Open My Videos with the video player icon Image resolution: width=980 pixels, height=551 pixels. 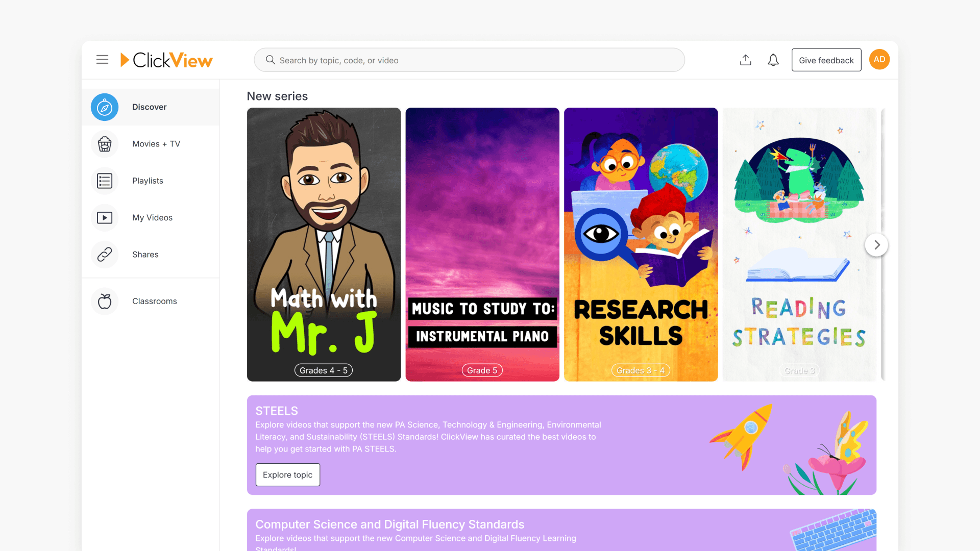pos(104,217)
